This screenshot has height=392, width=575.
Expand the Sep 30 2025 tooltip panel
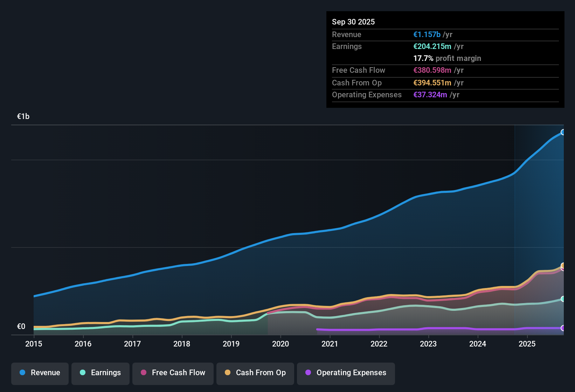click(x=353, y=22)
